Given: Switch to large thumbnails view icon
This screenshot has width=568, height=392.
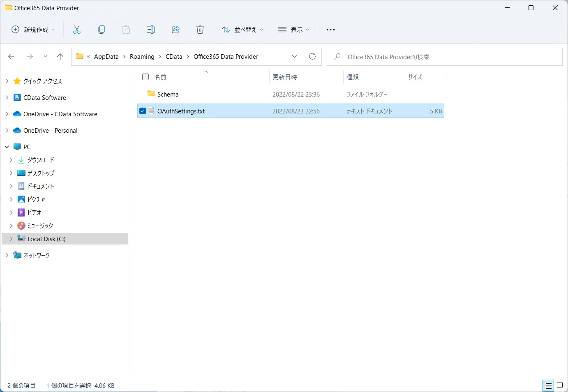Looking at the screenshot, I should [560, 385].
